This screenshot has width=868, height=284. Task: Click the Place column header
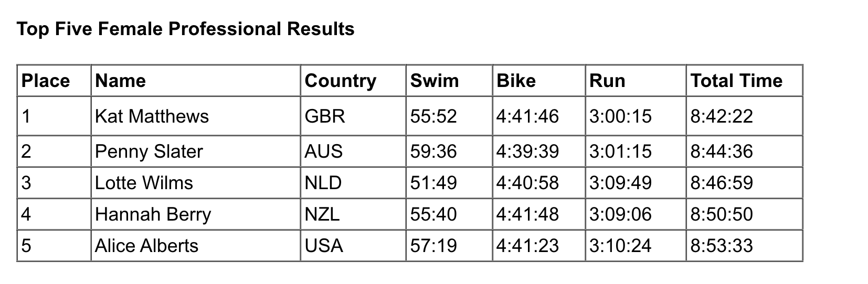tap(54, 81)
